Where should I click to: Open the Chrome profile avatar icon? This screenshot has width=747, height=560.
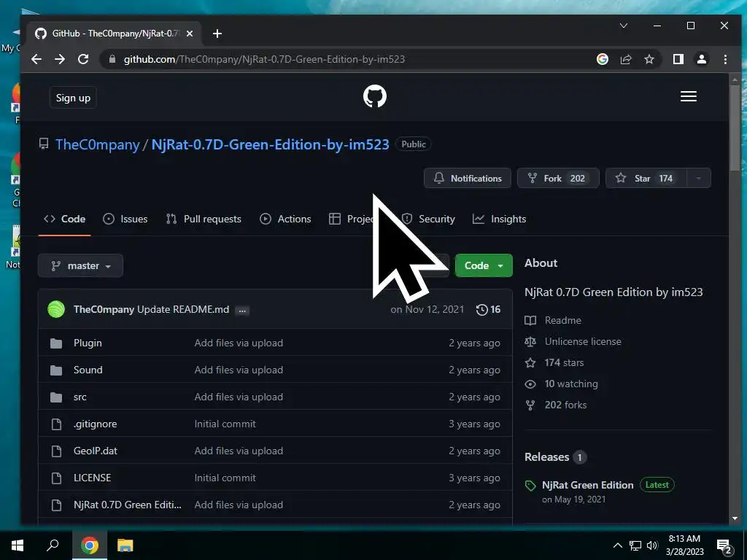(x=702, y=59)
